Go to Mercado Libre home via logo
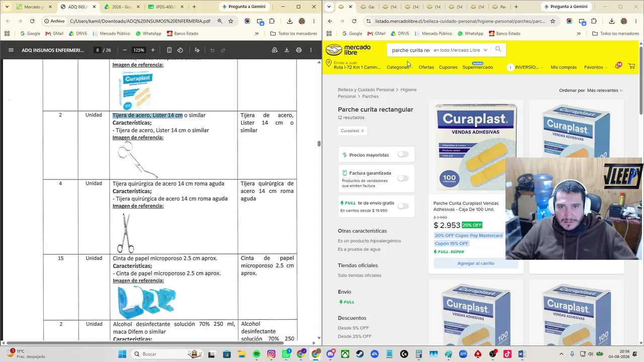This screenshot has height=362, width=644. tap(348, 50)
